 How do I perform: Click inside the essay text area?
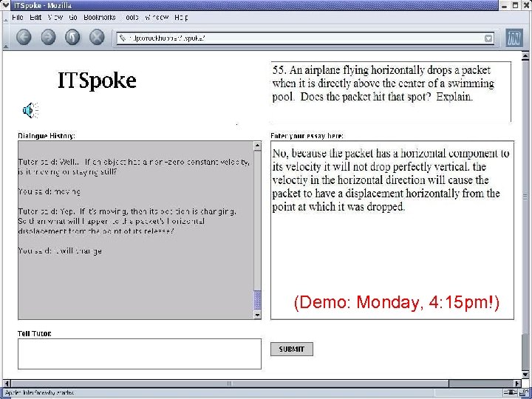click(392, 230)
